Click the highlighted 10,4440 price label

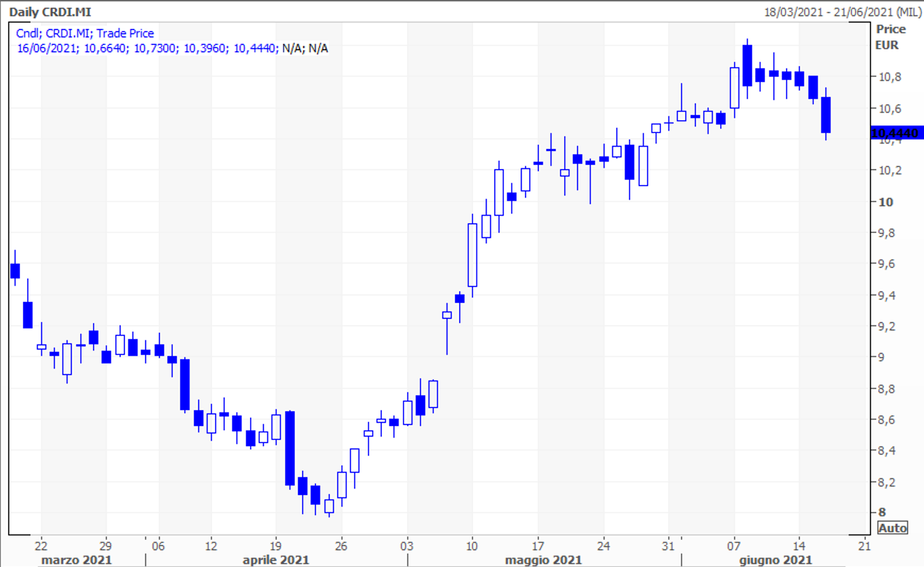click(897, 133)
